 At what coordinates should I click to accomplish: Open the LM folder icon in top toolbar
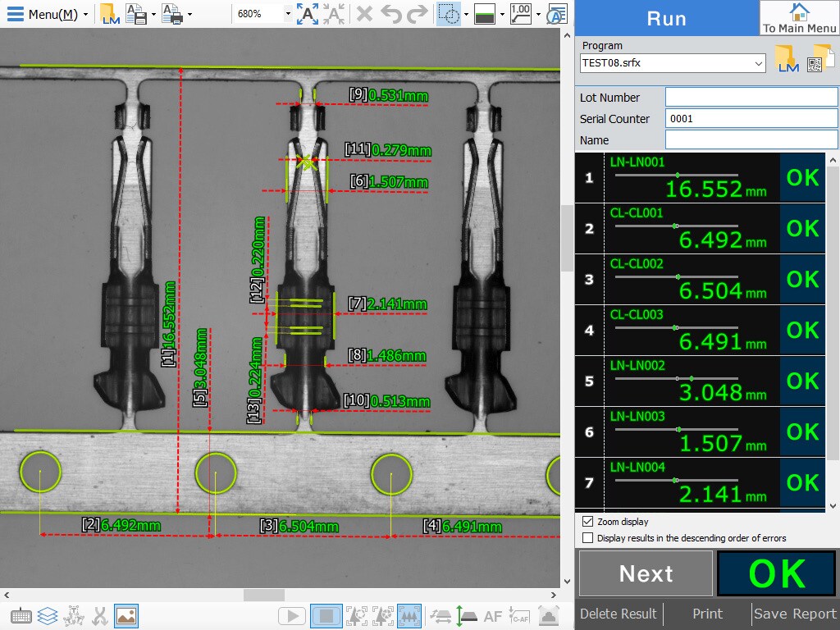point(108,14)
